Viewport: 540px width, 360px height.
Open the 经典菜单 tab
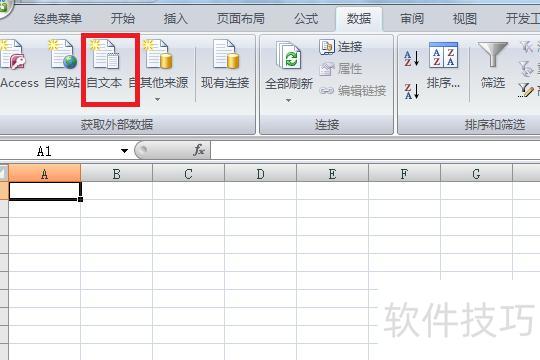click(58, 19)
